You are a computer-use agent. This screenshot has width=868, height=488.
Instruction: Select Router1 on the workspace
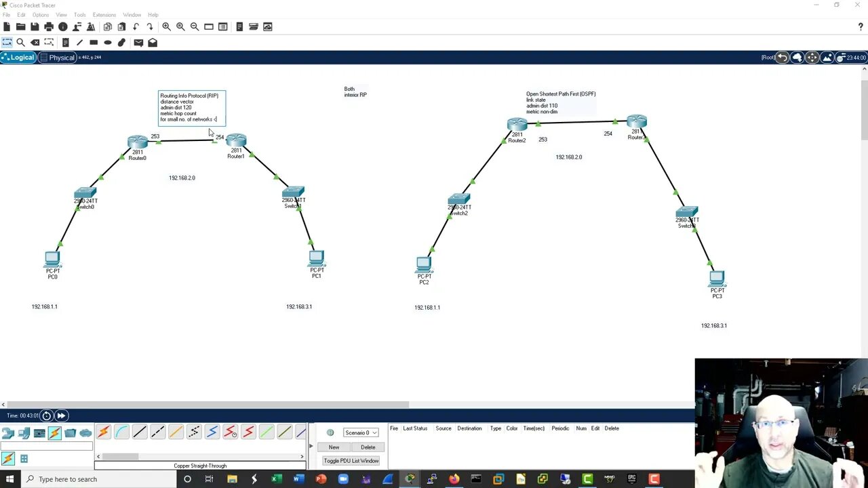236,141
